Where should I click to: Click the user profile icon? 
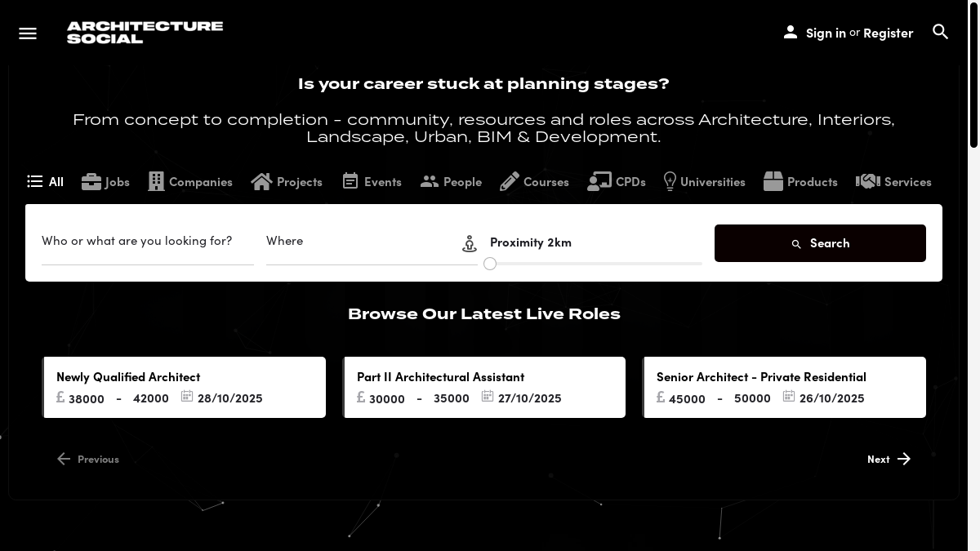point(790,33)
